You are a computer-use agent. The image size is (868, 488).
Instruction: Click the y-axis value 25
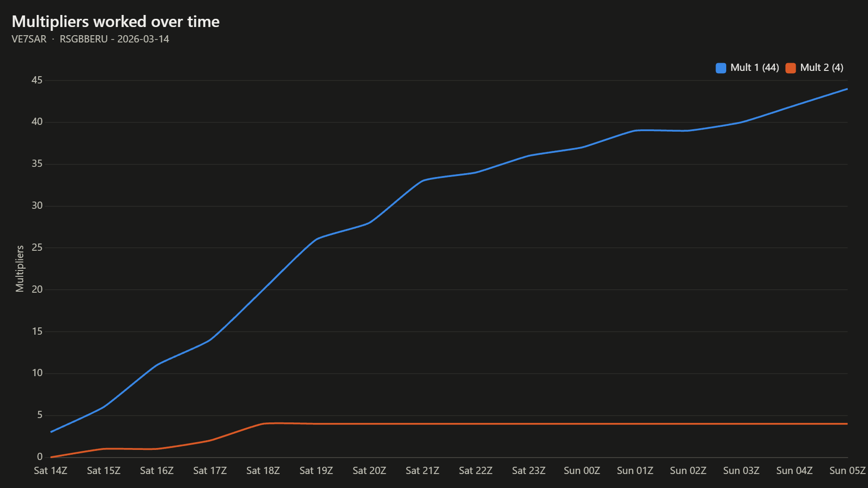pyautogui.click(x=37, y=248)
